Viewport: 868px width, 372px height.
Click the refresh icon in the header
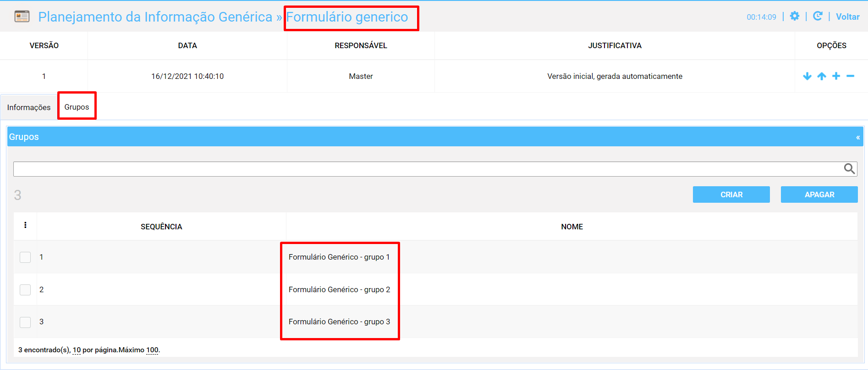818,16
